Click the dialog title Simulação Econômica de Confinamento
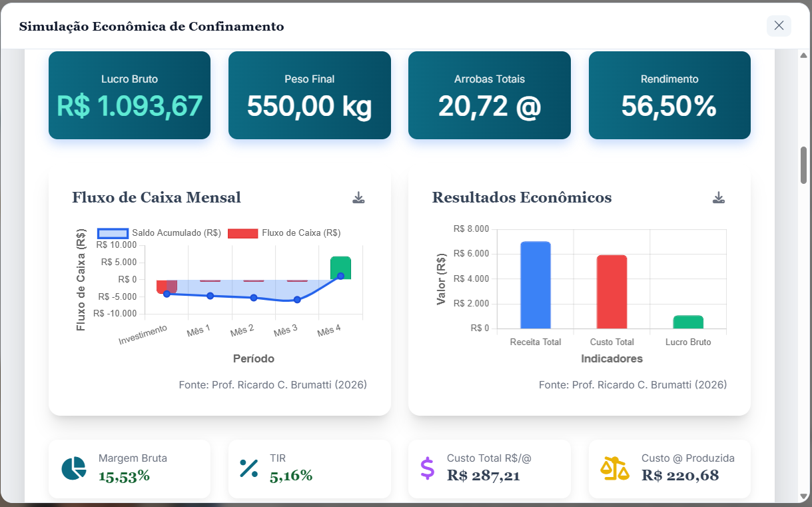This screenshot has width=812, height=507. point(151,27)
